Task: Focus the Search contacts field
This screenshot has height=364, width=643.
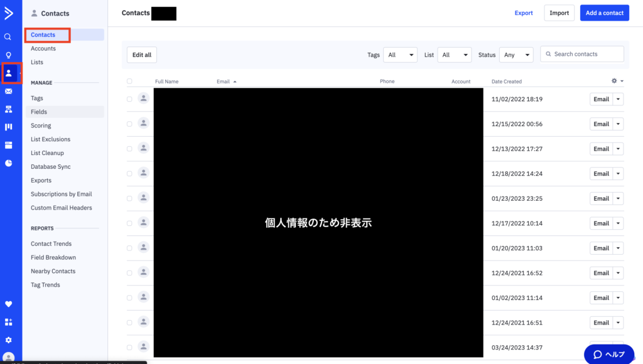Action: 582,54
